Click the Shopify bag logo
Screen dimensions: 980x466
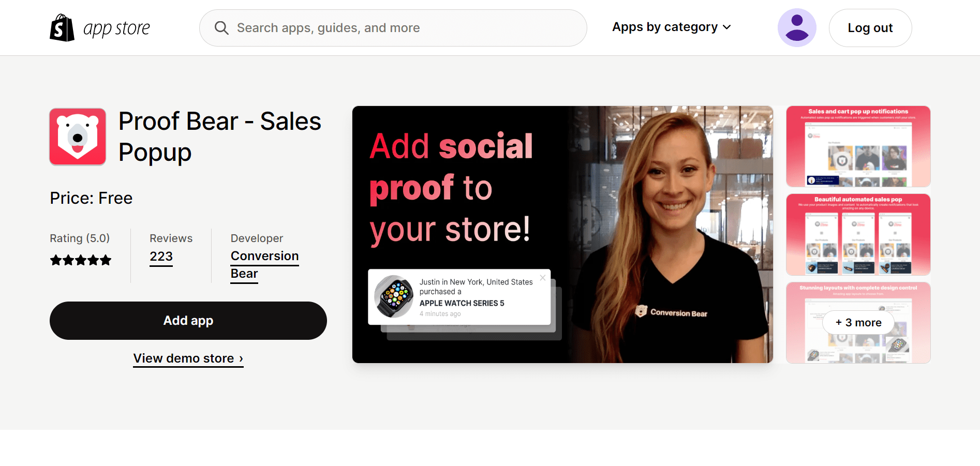click(x=62, y=28)
